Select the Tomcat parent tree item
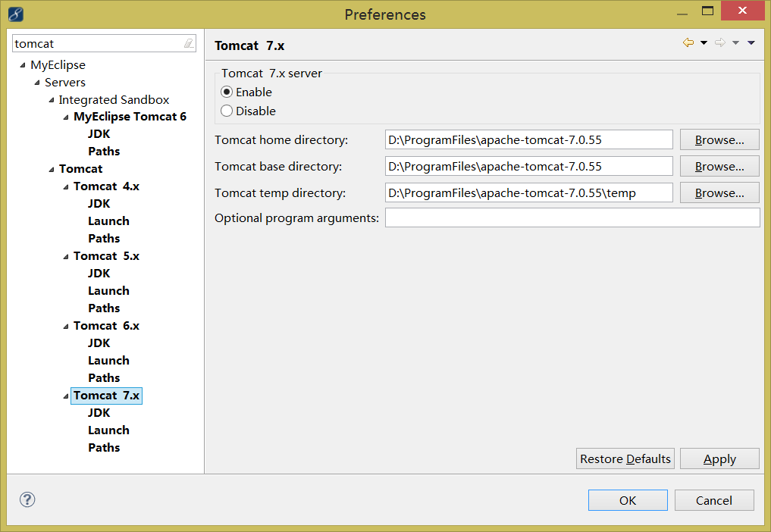 [80, 169]
